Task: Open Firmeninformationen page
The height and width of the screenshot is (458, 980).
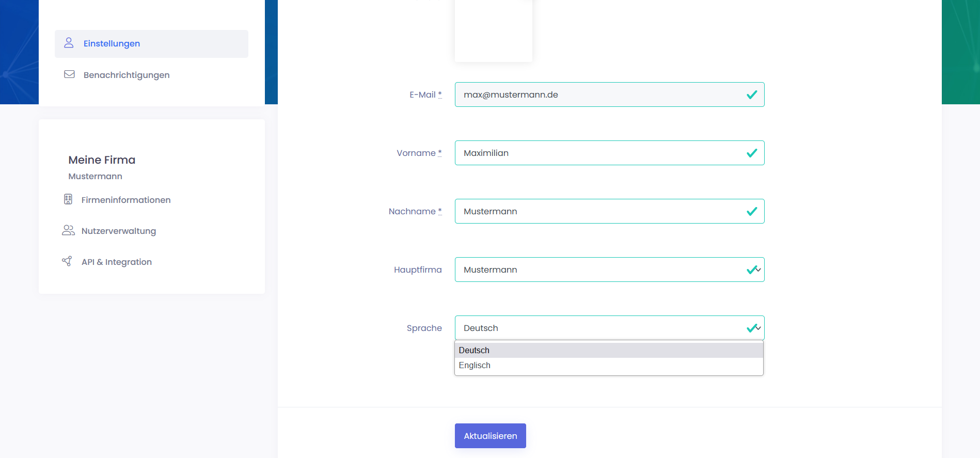Action: point(126,200)
